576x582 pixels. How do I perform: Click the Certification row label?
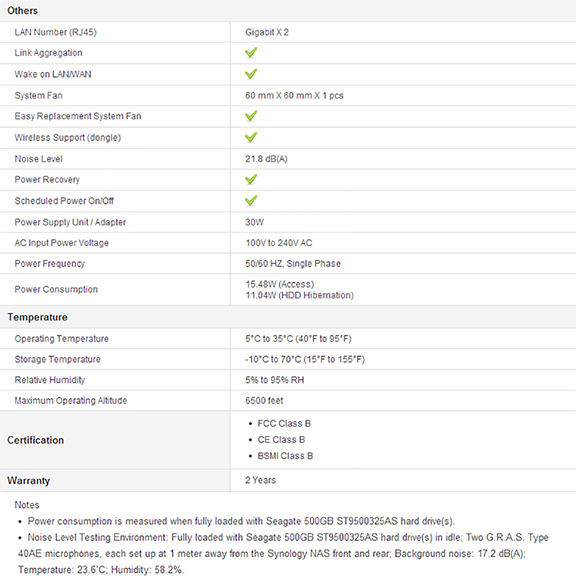pyautogui.click(x=36, y=440)
